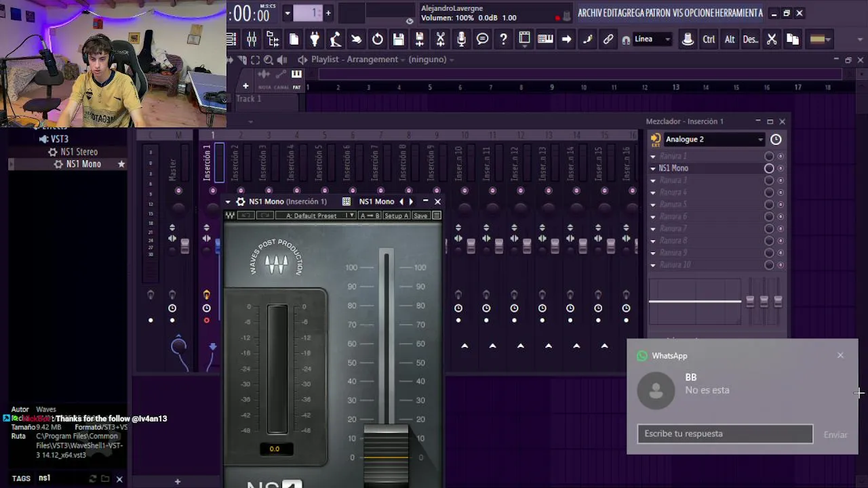The image size is (868, 488).
Task: Click the Save preset button
Action: (x=420, y=216)
